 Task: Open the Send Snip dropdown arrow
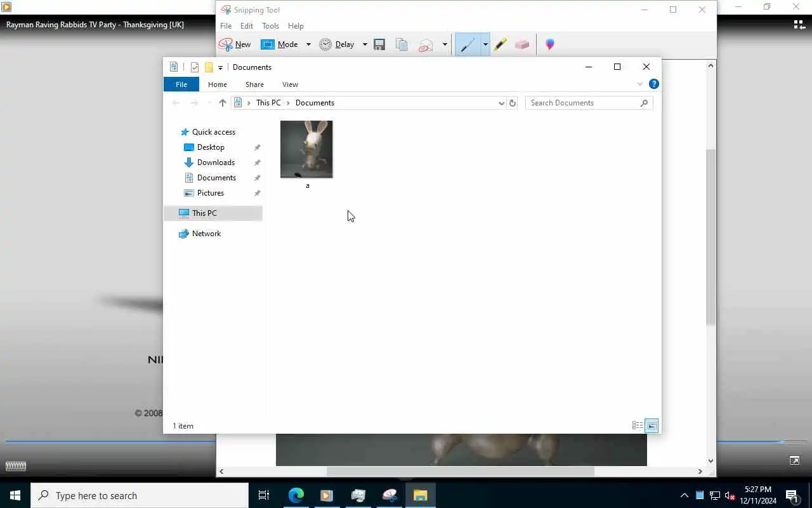tap(445, 44)
